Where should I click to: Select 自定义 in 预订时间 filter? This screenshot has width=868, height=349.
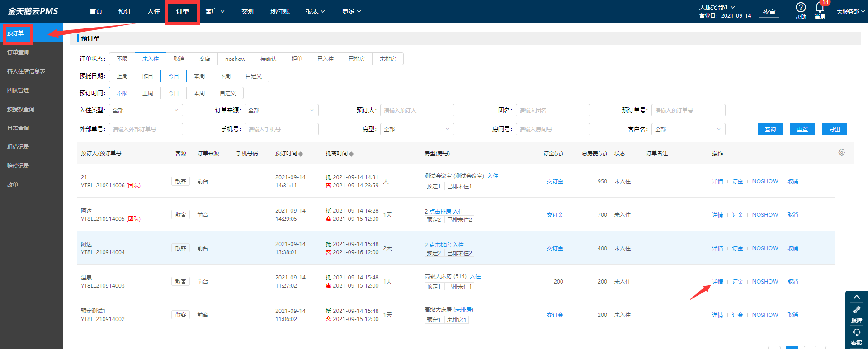228,93
